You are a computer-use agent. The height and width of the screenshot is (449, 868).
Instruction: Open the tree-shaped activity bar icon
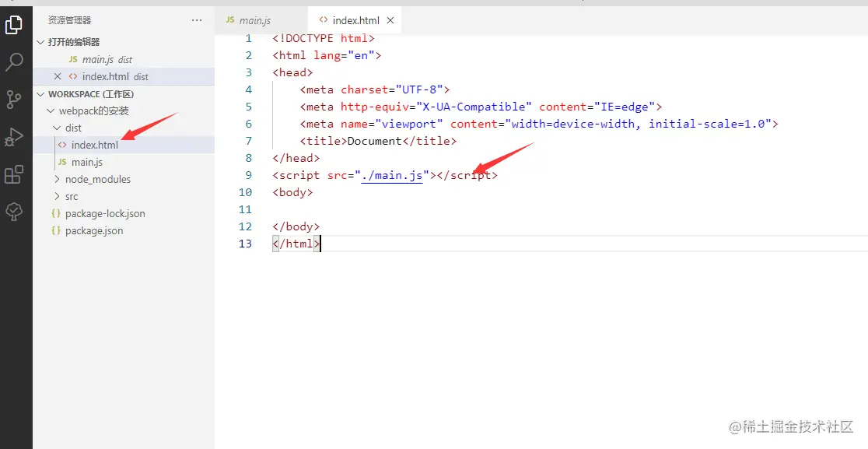(14, 212)
